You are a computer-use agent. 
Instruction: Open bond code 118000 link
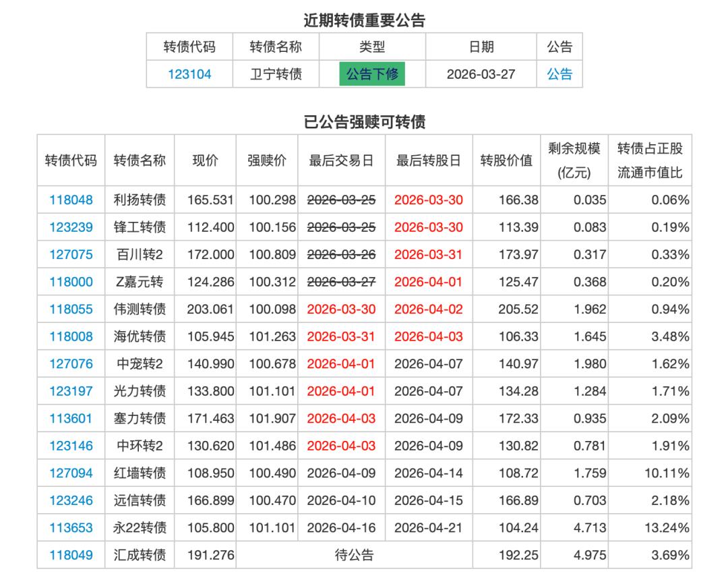pos(71,282)
